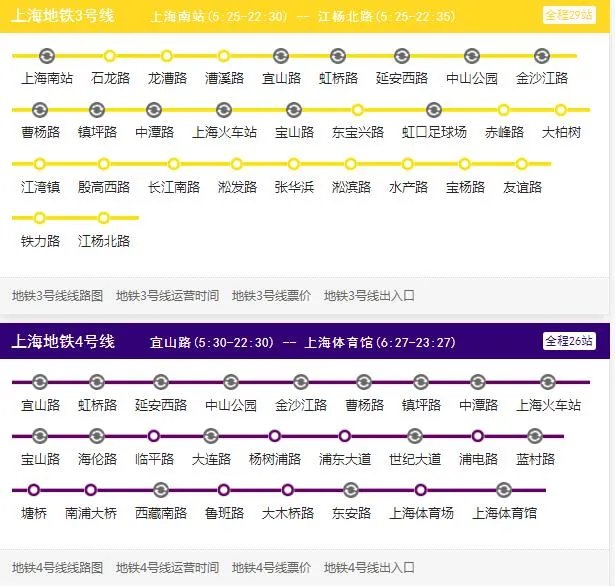
Task: Click the 浦电路 station name
Action: point(478,459)
